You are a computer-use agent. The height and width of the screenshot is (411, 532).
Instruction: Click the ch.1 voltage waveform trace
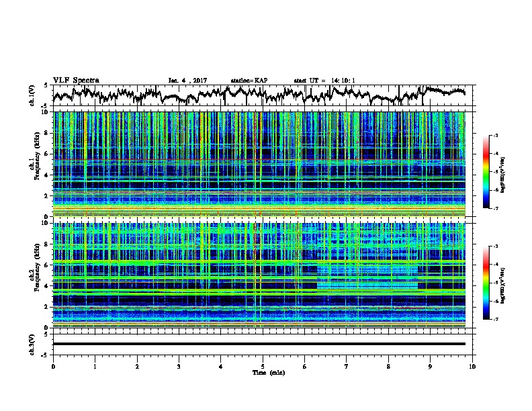click(259, 95)
